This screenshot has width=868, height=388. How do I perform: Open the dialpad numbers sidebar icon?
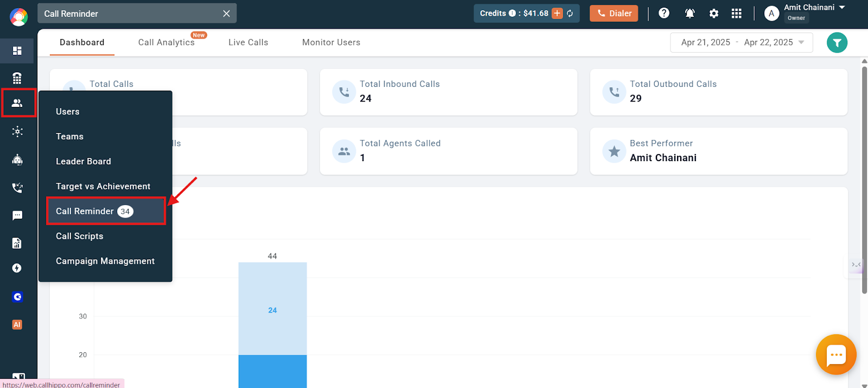[17, 78]
